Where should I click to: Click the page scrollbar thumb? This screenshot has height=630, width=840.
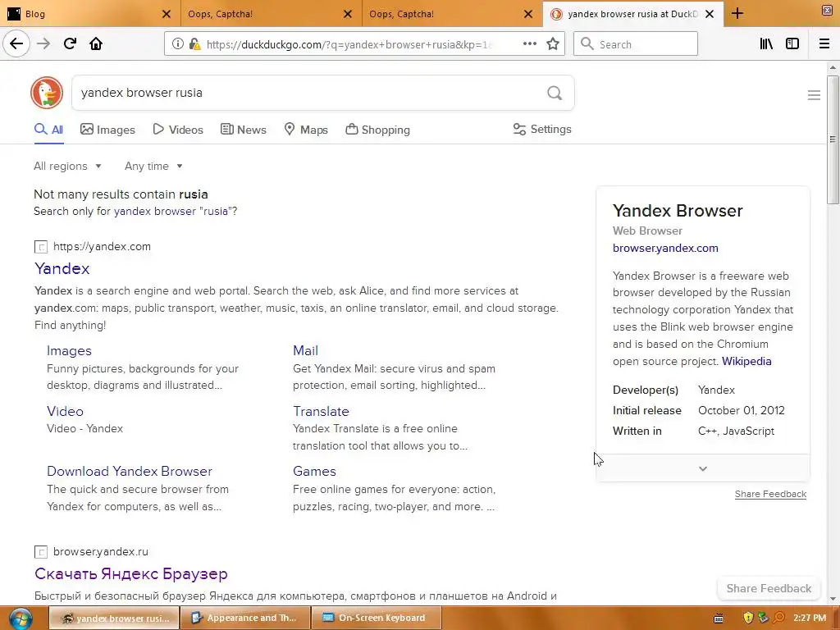coord(833,139)
